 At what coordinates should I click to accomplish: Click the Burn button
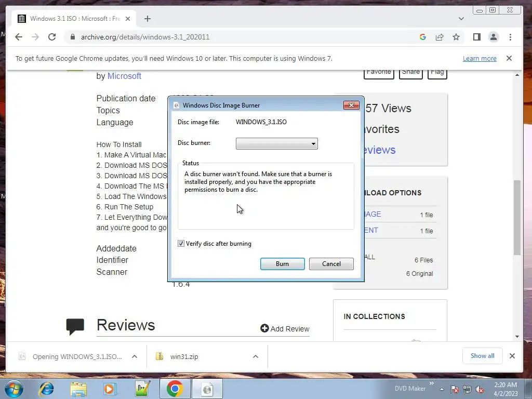pyautogui.click(x=282, y=263)
